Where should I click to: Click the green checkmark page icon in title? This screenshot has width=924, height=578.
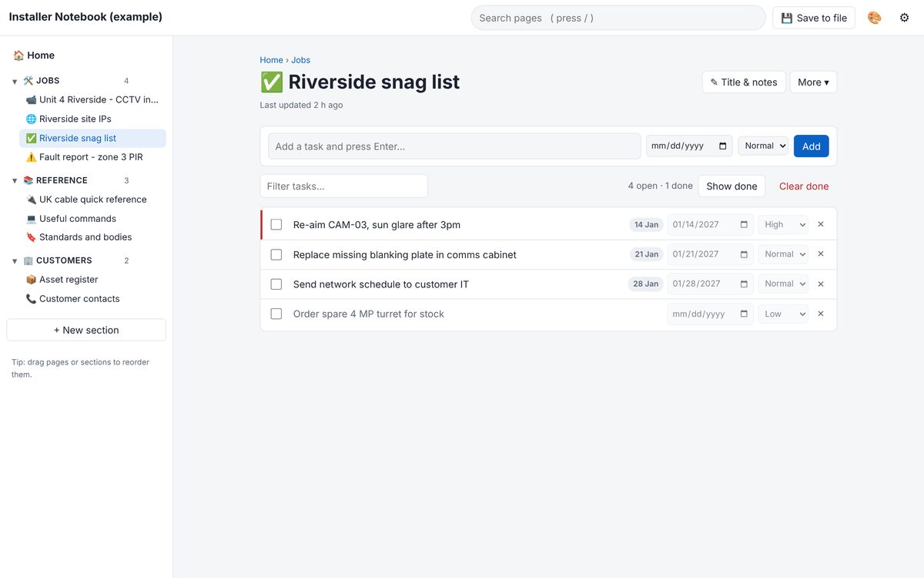271,82
